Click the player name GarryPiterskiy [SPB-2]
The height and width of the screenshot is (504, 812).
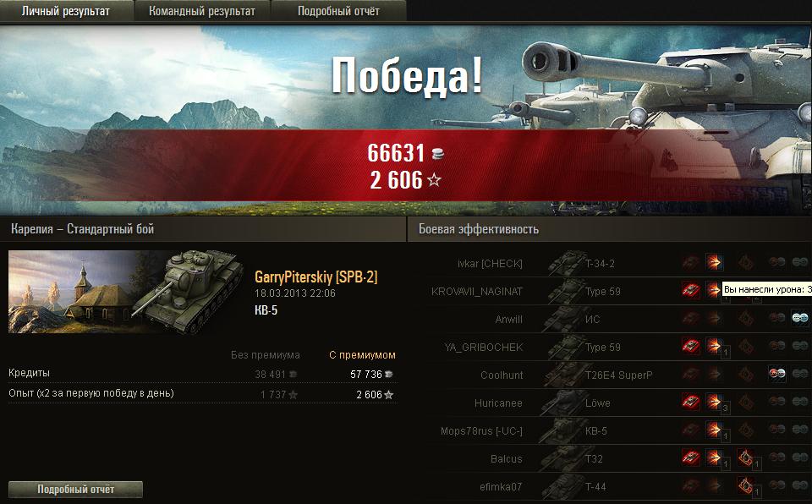tap(315, 277)
